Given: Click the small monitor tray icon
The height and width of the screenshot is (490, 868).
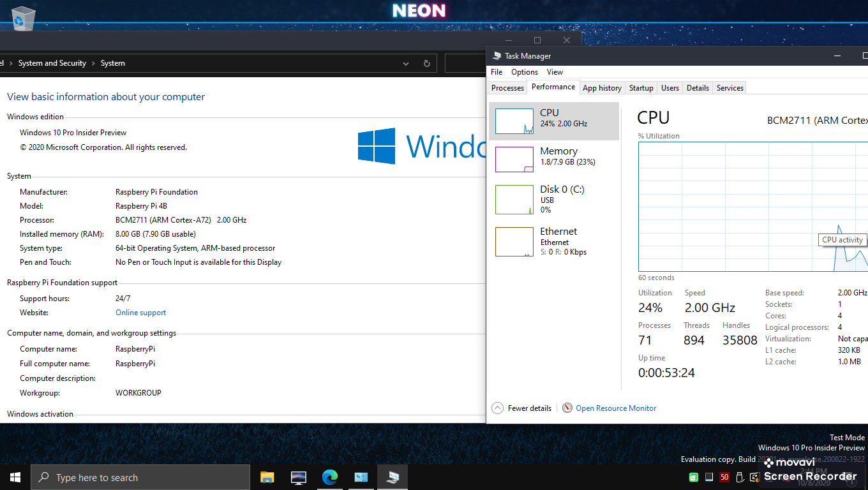Looking at the screenshot, I should coord(709,477).
